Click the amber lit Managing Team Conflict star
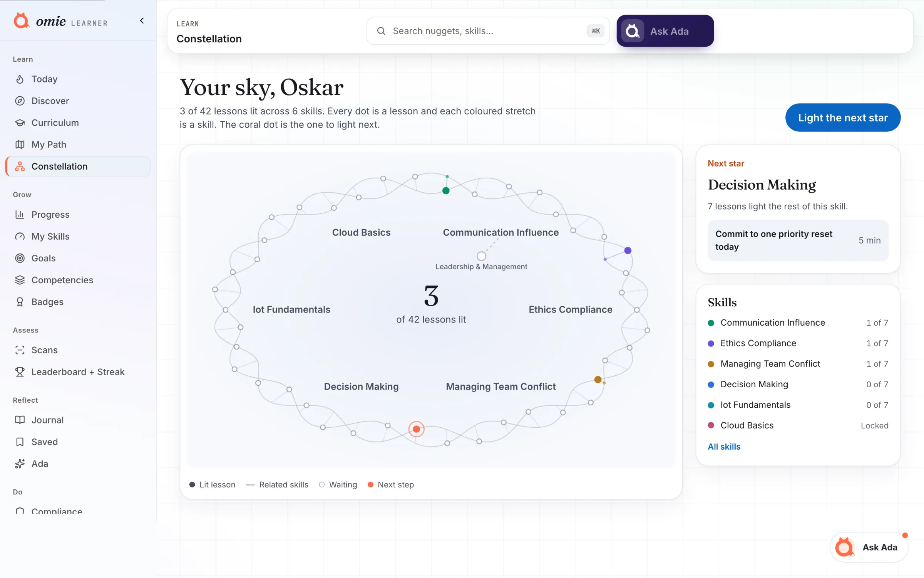The height and width of the screenshot is (578, 924). (598, 380)
